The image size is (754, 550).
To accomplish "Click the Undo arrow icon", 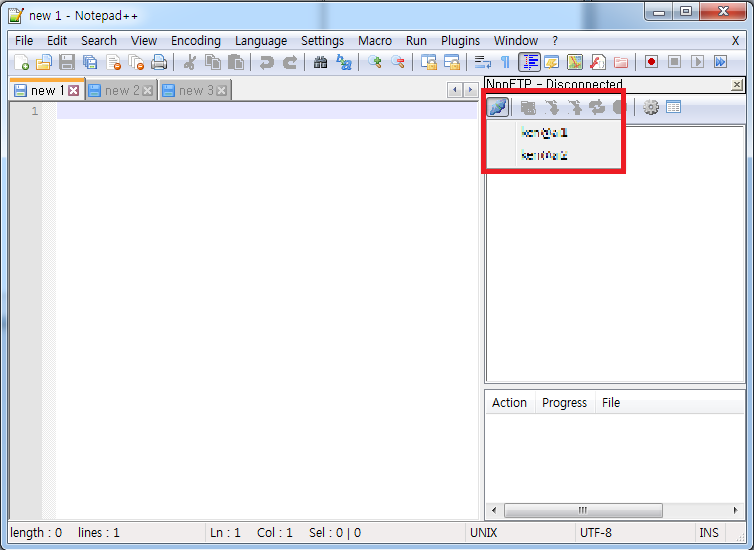I will [x=266, y=62].
